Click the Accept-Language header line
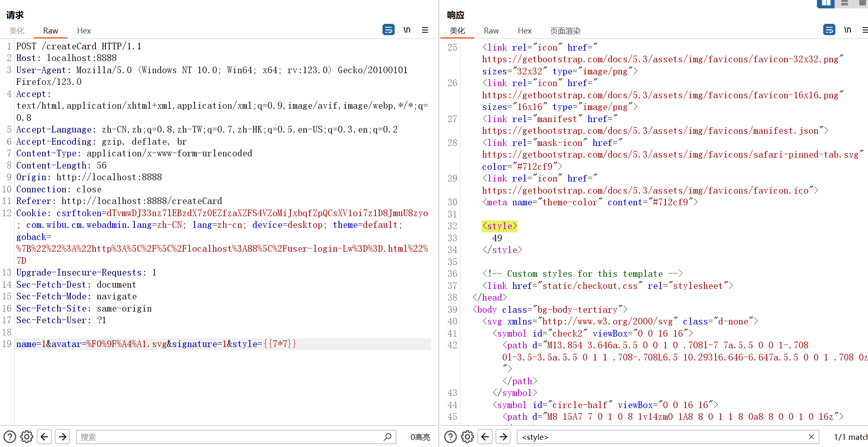Image resolution: width=868 pixels, height=447 pixels. click(207, 130)
